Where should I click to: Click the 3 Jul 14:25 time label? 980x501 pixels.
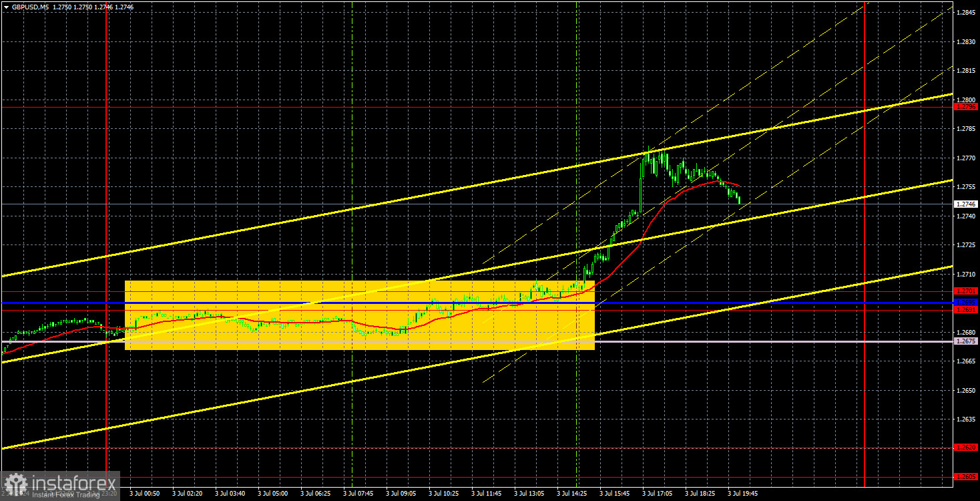pos(572,494)
